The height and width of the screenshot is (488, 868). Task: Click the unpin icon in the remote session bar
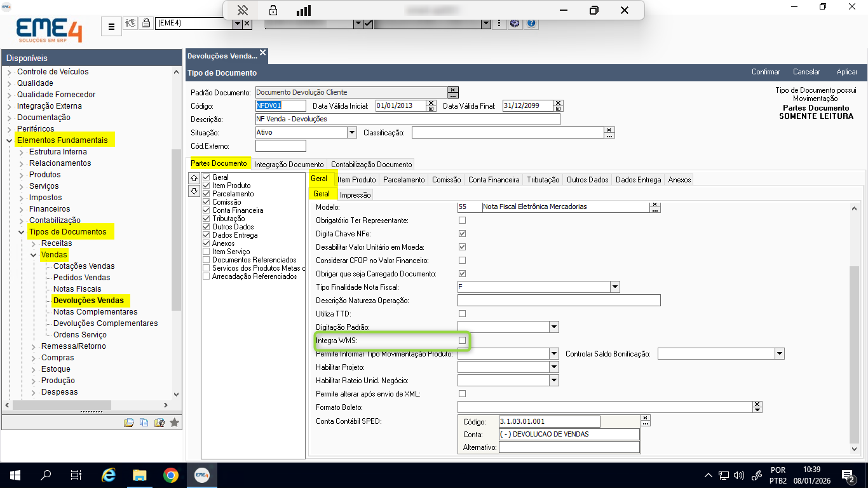click(x=242, y=10)
